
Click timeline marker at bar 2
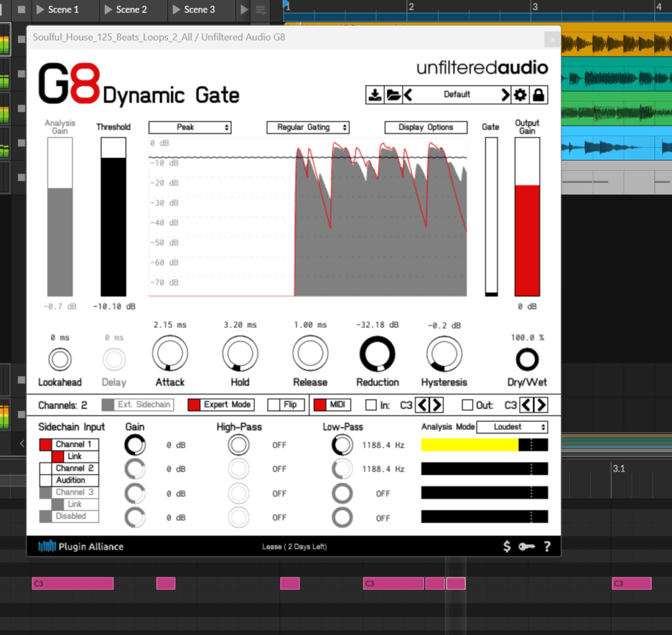tap(411, 7)
